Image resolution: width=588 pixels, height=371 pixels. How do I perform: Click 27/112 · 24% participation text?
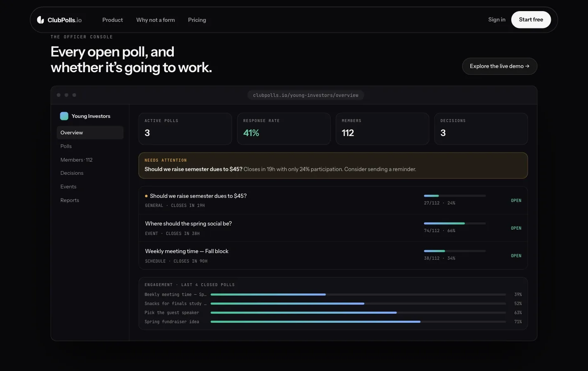pyautogui.click(x=439, y=203)
